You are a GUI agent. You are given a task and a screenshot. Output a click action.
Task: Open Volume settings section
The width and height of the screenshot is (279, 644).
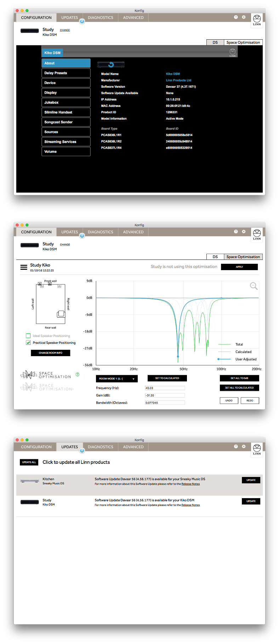[66, 152]
